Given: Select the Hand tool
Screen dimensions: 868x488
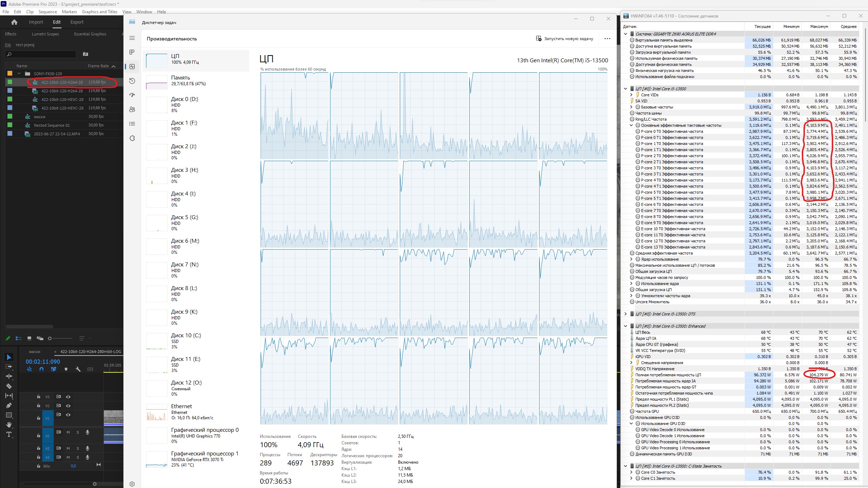Looking at the screenshot, I should click(x=9, y=425).
